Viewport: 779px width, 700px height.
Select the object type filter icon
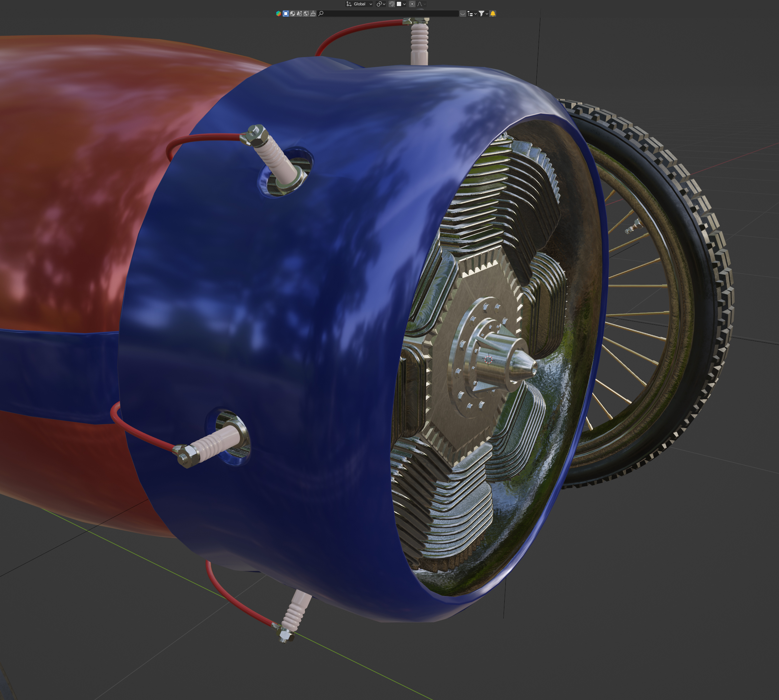point(286,14)
